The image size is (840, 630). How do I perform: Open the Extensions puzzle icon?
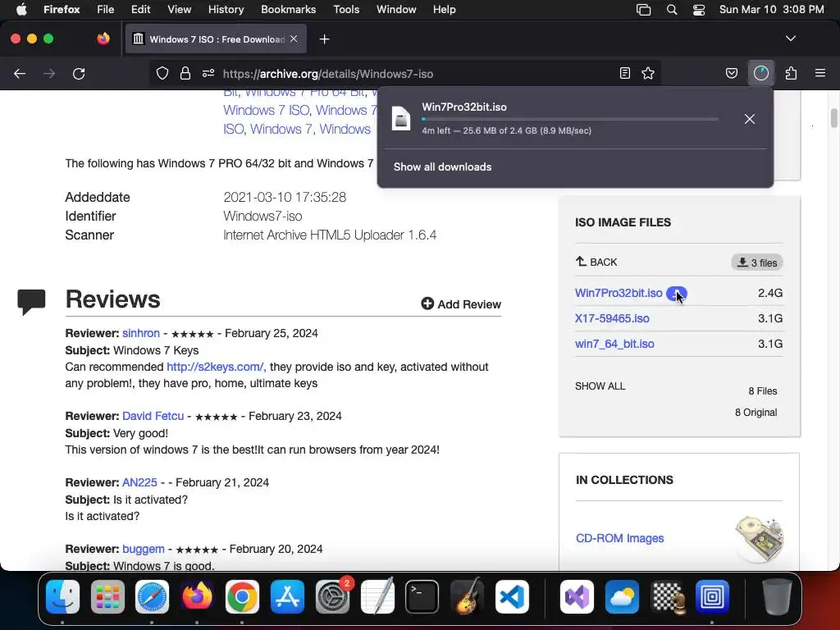[x=791, y=73]
